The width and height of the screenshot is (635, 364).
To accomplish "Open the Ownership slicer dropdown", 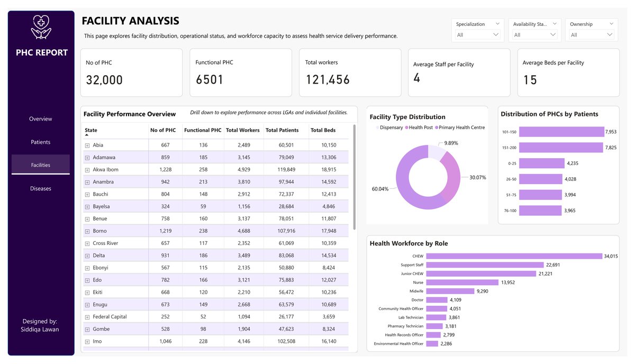I will 592,35.
